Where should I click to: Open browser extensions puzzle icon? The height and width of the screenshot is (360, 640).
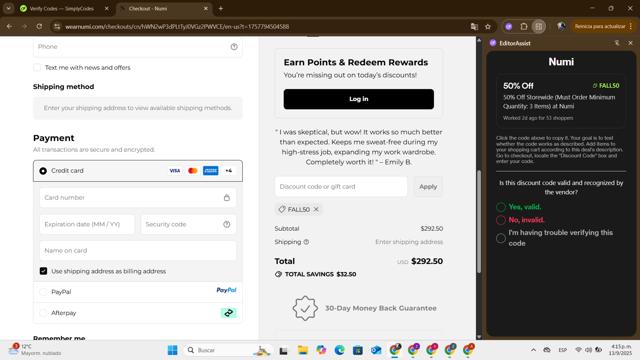coord(524,27)
